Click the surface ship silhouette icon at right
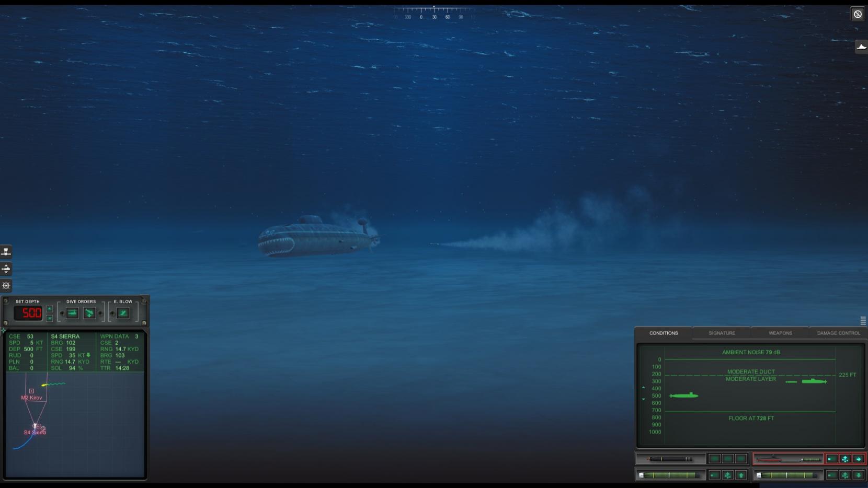The height and width of the screenshot is (488, 868). pyautogui.click(x=861, y=47)
